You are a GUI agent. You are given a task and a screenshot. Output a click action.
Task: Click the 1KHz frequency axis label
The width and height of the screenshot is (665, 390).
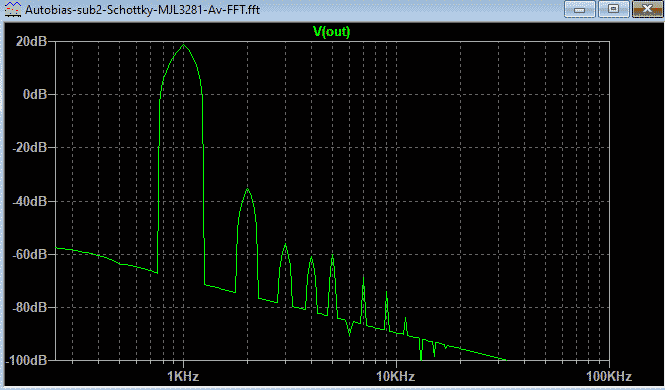coord(183,376)
